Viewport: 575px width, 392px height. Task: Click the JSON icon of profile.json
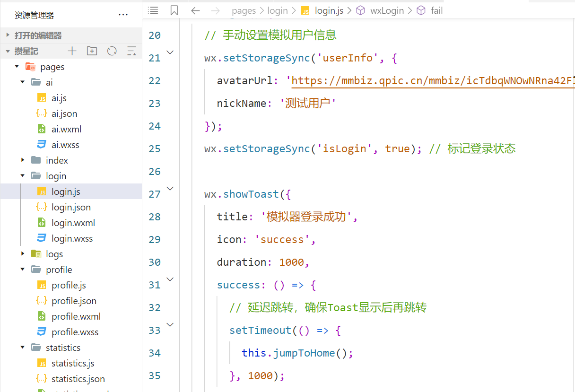point(42,301)
